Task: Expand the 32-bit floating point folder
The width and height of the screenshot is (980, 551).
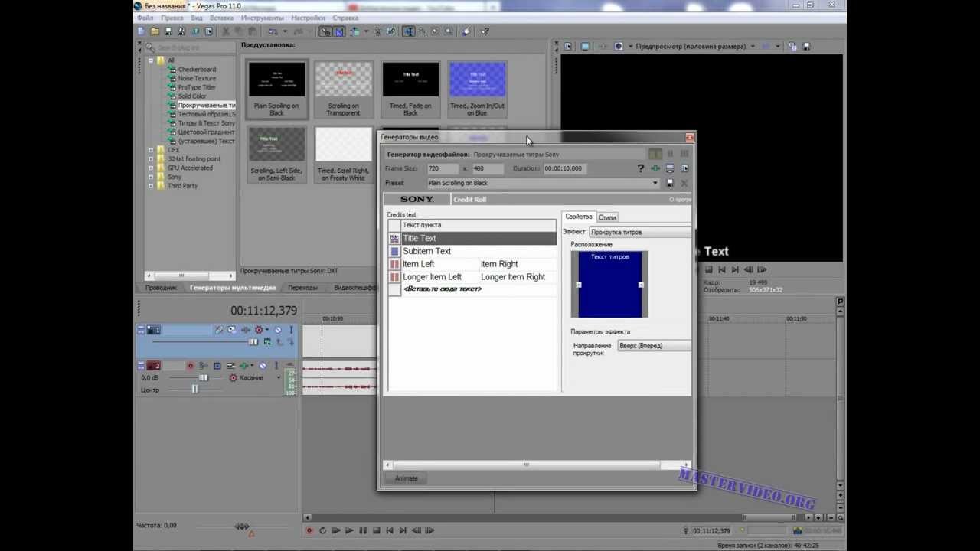Action: click(151, 159)
